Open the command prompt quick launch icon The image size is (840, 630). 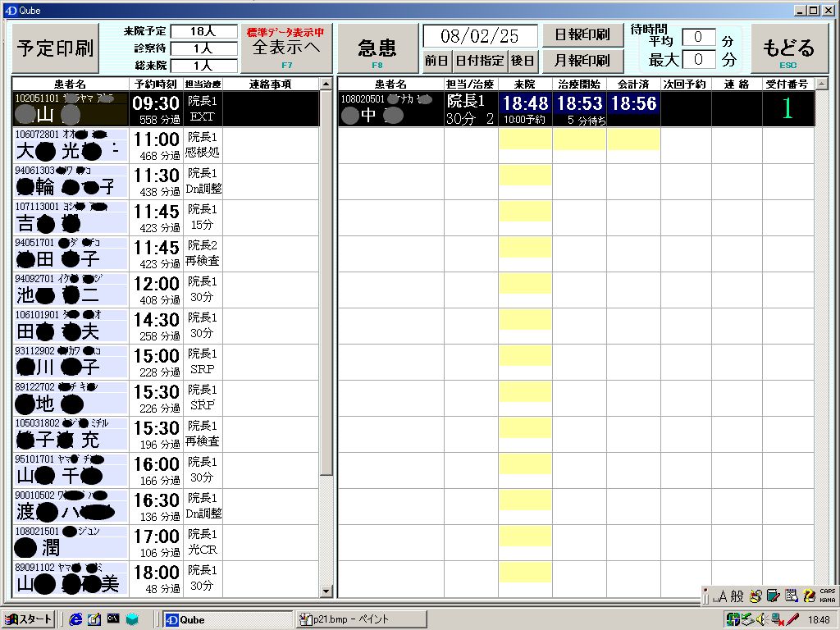point(113,619)
